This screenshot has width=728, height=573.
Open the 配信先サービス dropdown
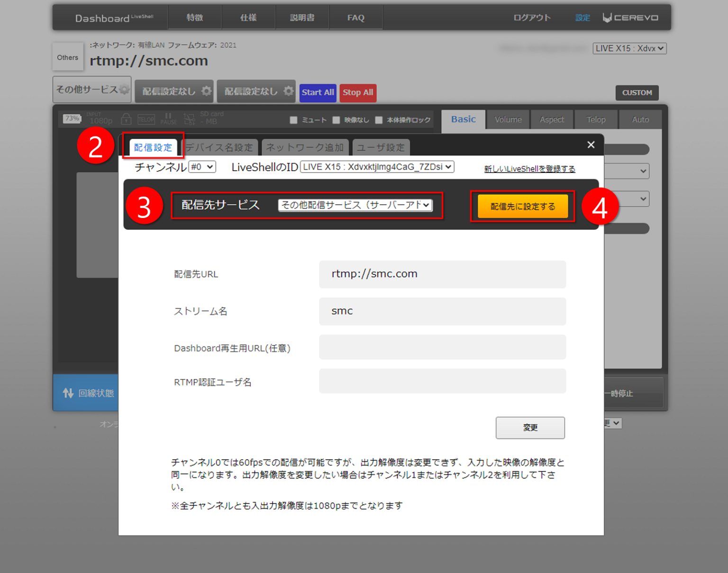(x=355, y=205)
